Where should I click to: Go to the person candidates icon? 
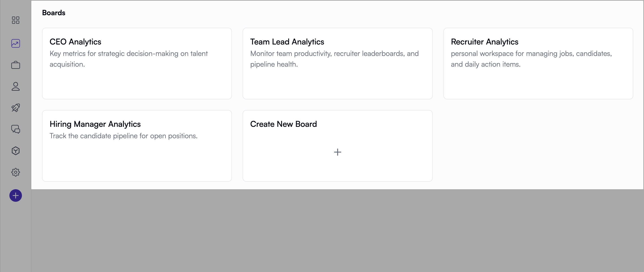[15, 87]
